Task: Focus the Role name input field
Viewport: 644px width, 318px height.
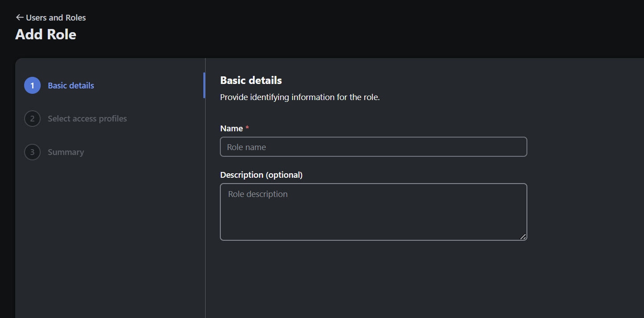Action: [374, 146]
